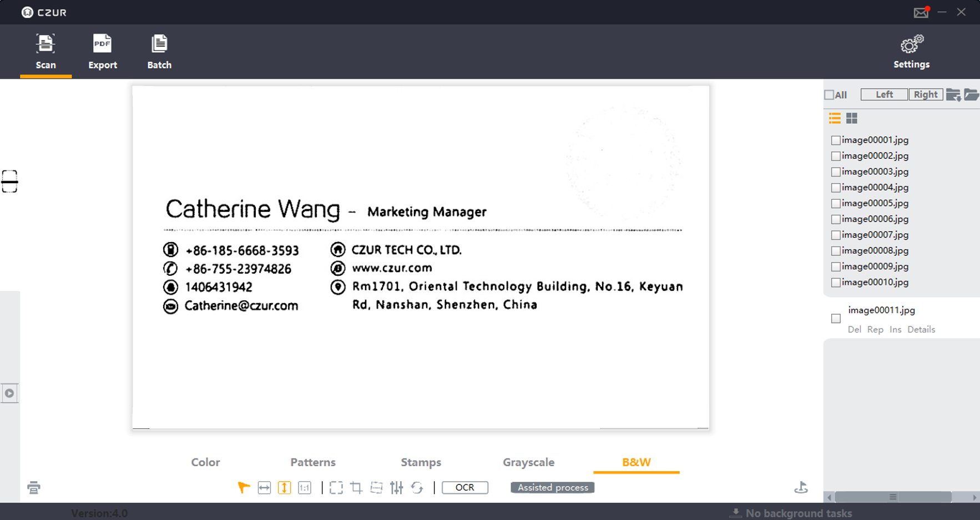Click the OCR button
The image size is (980, 520).
465,487
